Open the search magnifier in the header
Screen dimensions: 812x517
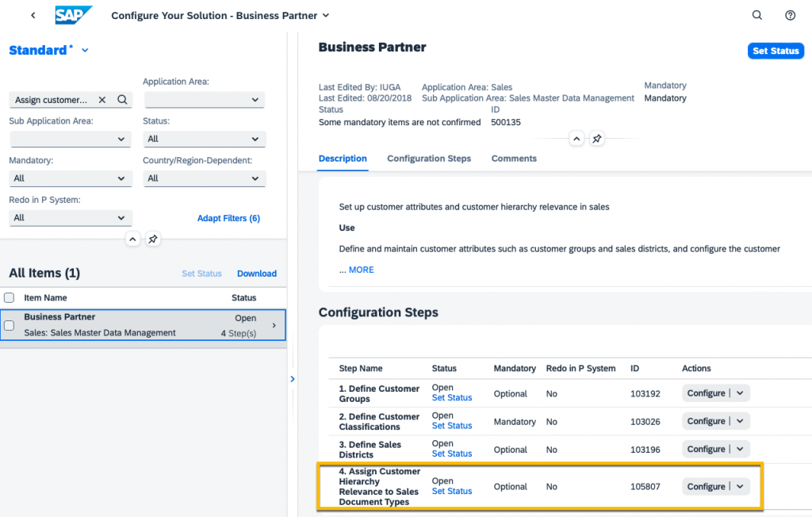tap(757, 15)
